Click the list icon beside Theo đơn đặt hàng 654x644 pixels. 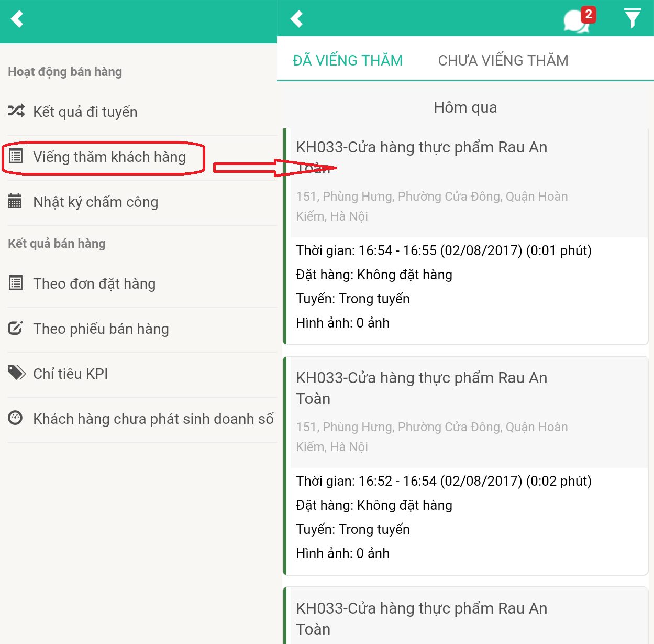(x=16, y=283)
